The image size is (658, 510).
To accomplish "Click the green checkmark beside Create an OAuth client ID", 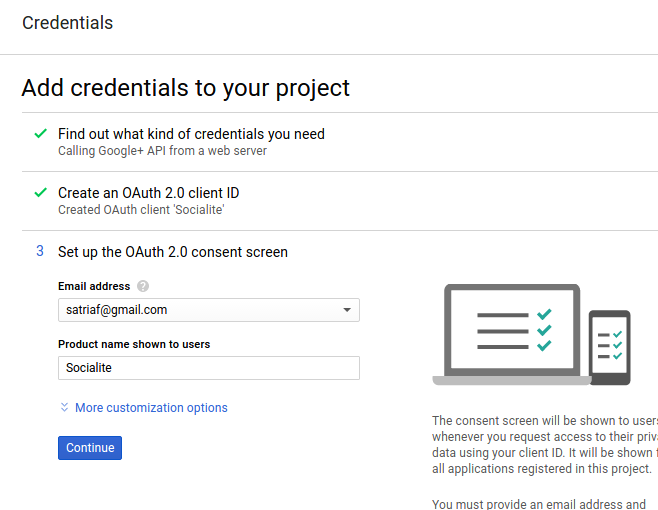I will pyautogui.click(x=40, y=192).
